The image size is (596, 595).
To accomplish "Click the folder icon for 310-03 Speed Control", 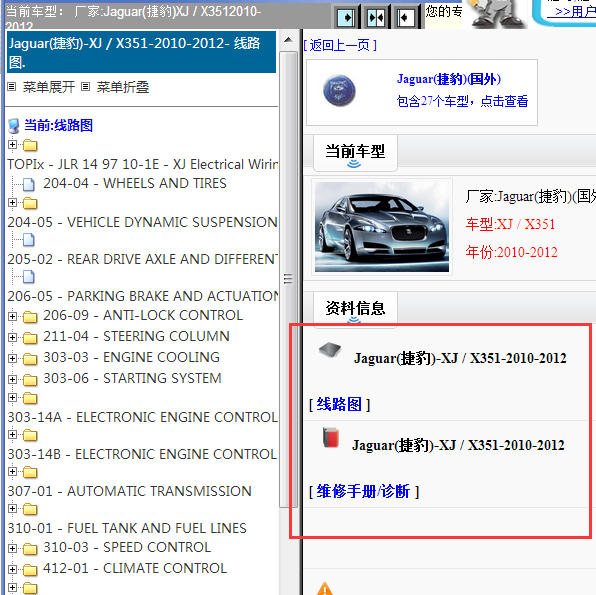I will pyautogui.click(x=30, y=549).
